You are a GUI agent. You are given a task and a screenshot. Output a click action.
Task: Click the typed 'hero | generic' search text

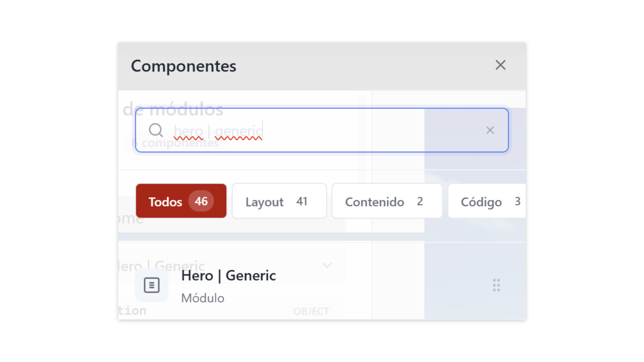point(218,131)
